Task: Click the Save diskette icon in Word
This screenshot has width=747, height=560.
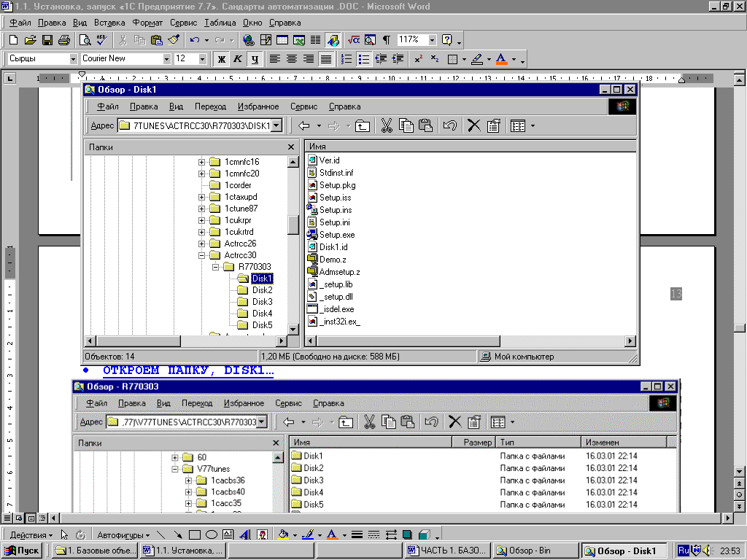Action: [x=47, y=40]
